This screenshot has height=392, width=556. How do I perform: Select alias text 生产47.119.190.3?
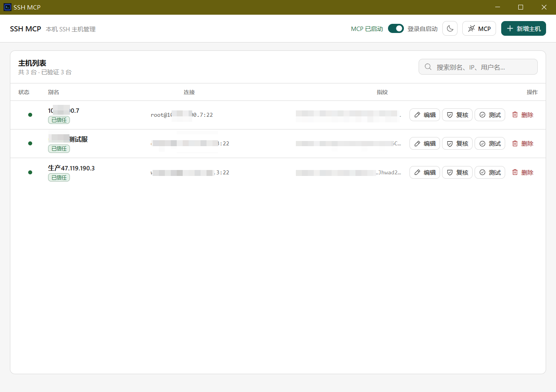click(x=71, y=168)
